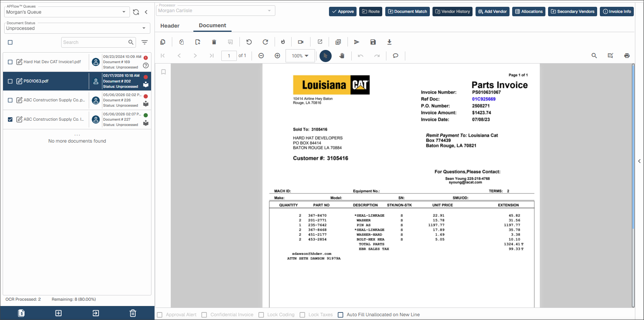Click the flame icon in document toolbar
The height and width of the screenshot is (320, 644).
point(283,42)
